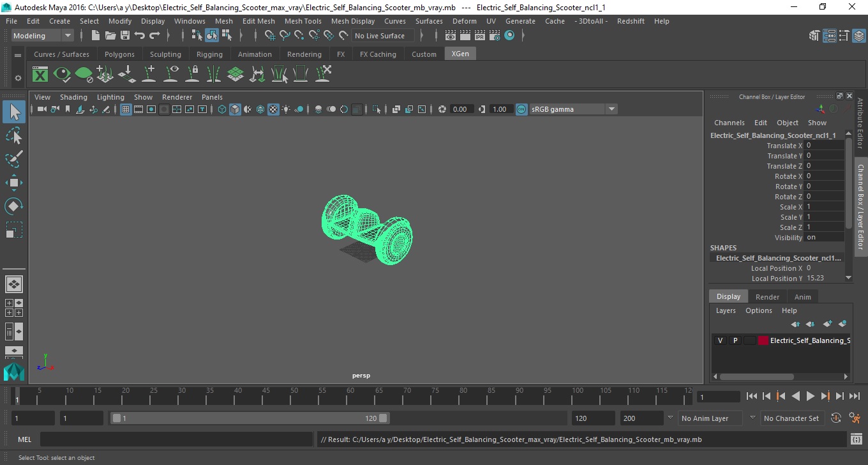Screen dimensions: 868x465
Task: Click the play backwards button
Action: 795,396
